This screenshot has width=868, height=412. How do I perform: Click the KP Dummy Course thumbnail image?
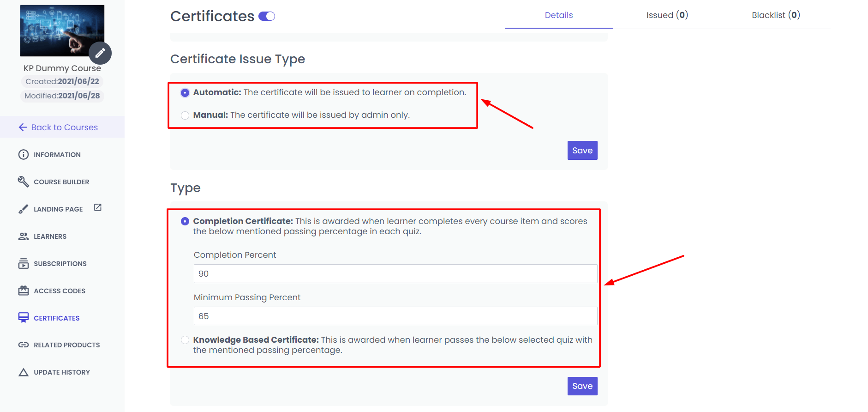coord(58,29)
